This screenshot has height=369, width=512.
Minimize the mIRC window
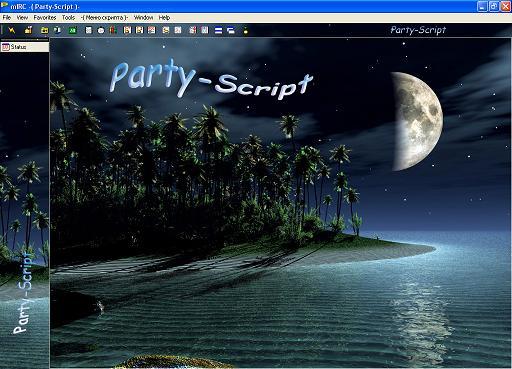click(x=482, y=6)
